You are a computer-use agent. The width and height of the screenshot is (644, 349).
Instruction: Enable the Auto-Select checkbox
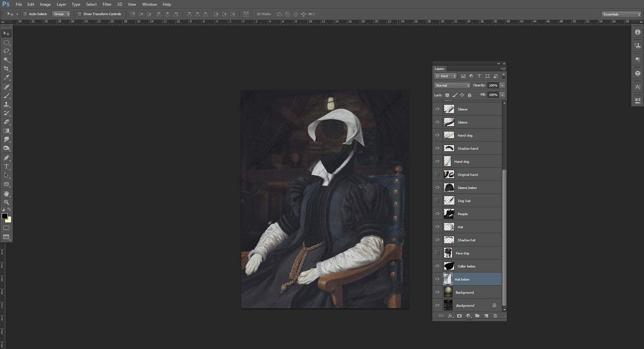tap(25, 14)
